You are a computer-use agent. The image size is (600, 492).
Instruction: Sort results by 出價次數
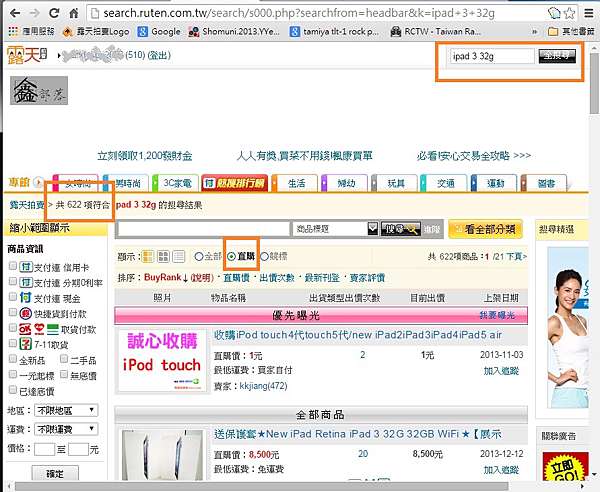click(277, 278)
